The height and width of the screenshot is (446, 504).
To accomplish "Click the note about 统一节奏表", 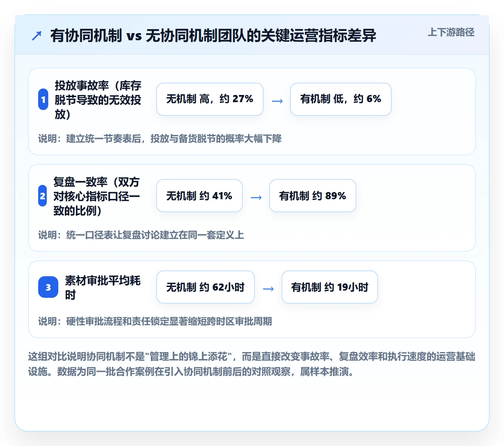I will tap(160, 138).
